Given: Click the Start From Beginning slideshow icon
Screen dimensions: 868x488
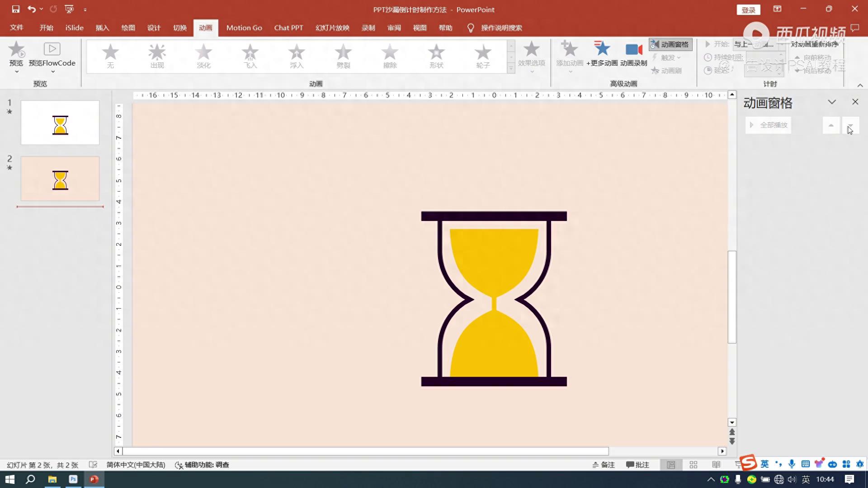Looking at the screenshot, I should coord(69,9).
